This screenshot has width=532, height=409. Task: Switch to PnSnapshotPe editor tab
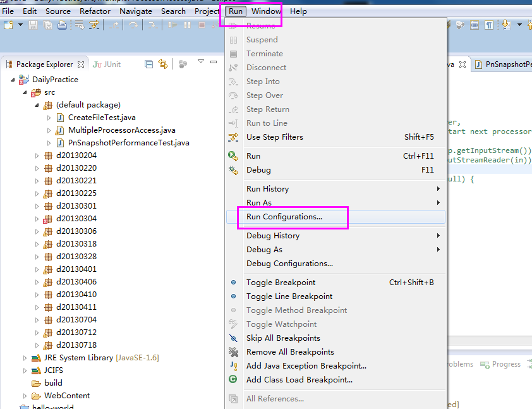tap(503, 64)
